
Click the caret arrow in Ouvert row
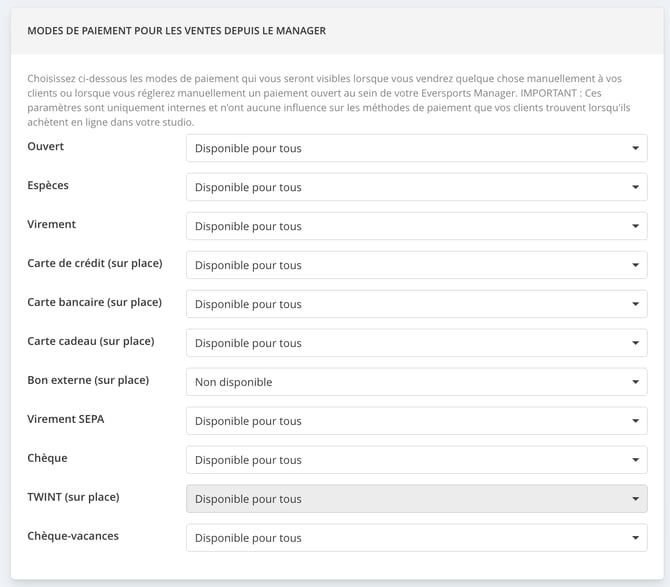tap(635, 148)
